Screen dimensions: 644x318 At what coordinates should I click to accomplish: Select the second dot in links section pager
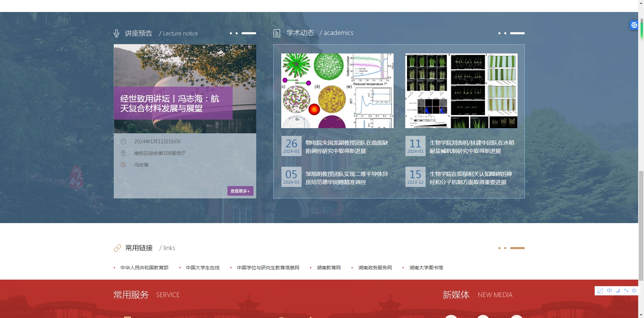coord(505,248)
